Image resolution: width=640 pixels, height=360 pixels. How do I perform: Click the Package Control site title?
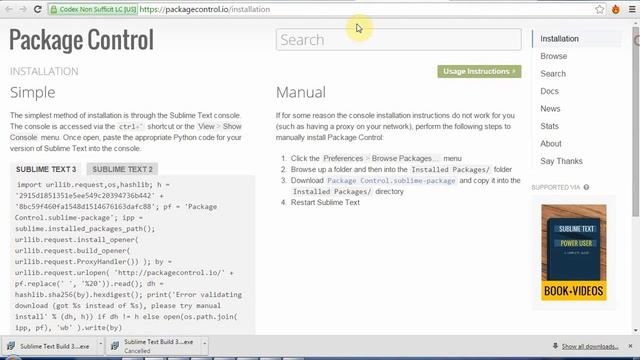point(82,40)
